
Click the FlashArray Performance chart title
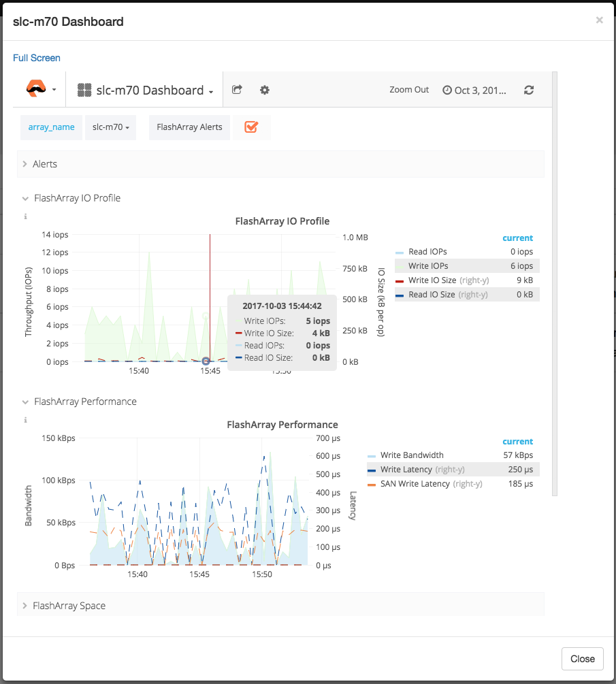[x=282, y=425]
